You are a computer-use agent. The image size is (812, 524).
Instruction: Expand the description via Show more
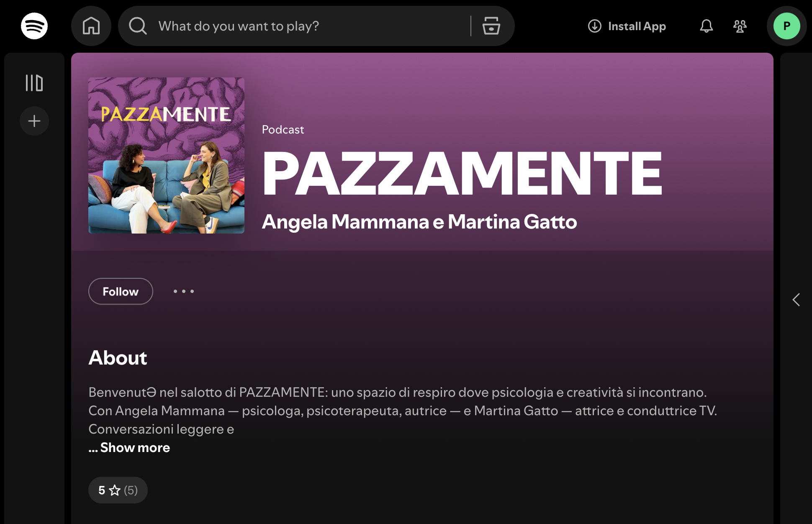pyautogui.click(x=129, y=447)
